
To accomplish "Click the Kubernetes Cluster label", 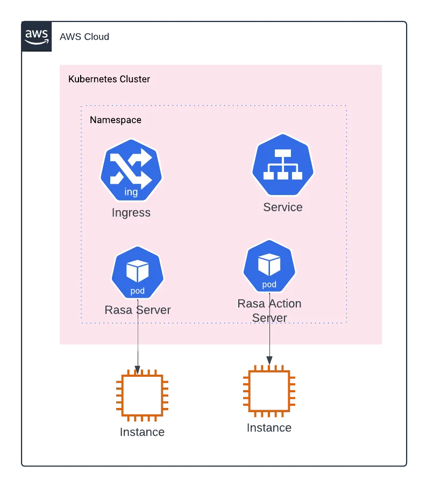I will tap(109, 79).
